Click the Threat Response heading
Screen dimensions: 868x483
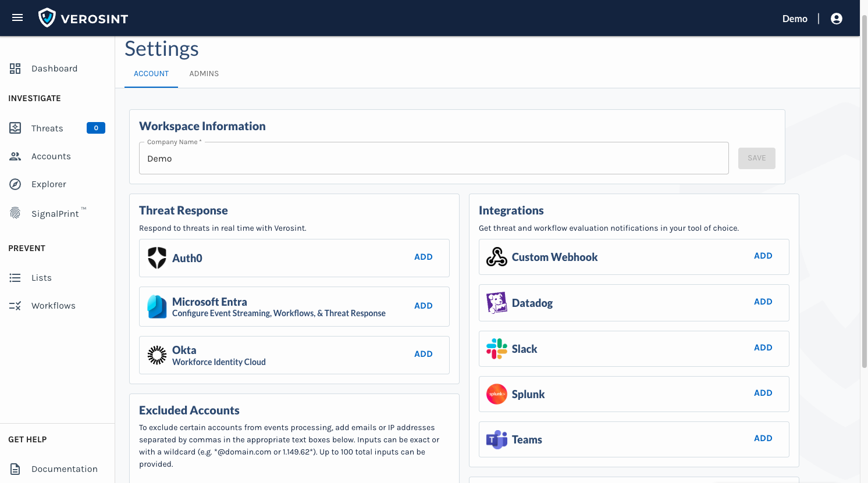coord(183,210)
